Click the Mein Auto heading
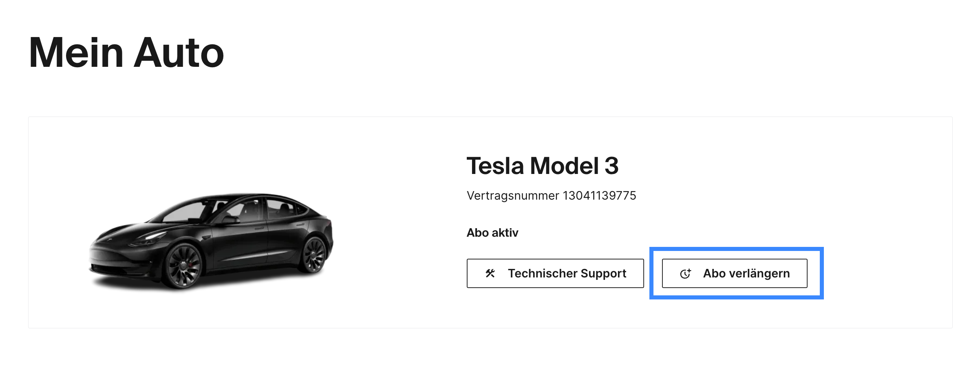Viewport: 980px width, 374px height. point(126,53)
